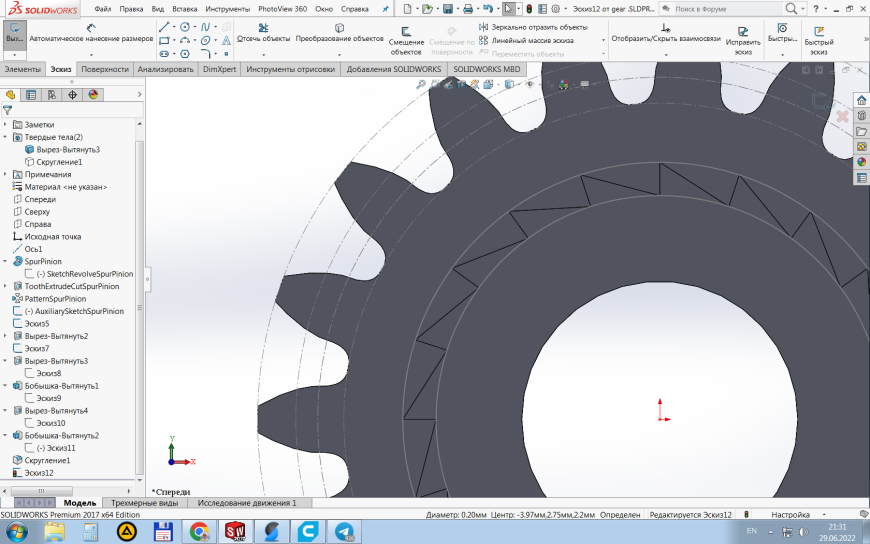
Task: Click the Rebuild traffic light icon
Action: point(529,9)
